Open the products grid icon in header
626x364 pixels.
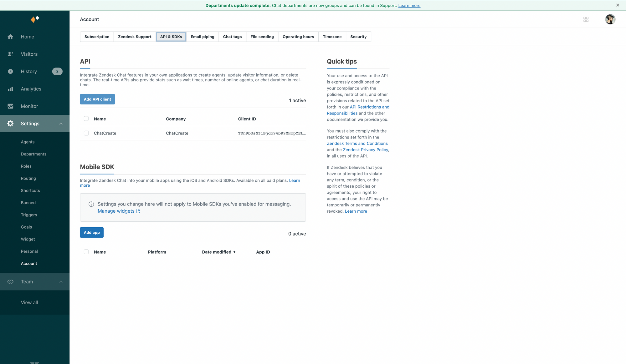pyautogui.click(x=586, y=19)
